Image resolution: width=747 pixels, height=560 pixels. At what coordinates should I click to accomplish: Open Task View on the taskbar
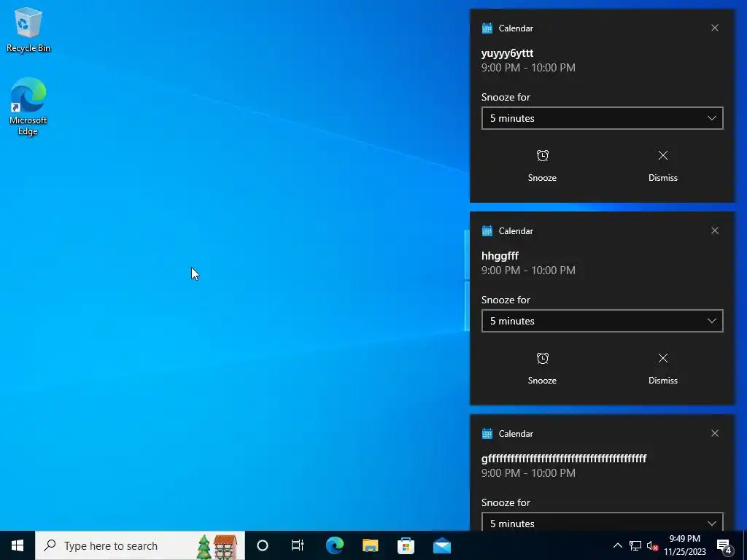tap(298, 545)
